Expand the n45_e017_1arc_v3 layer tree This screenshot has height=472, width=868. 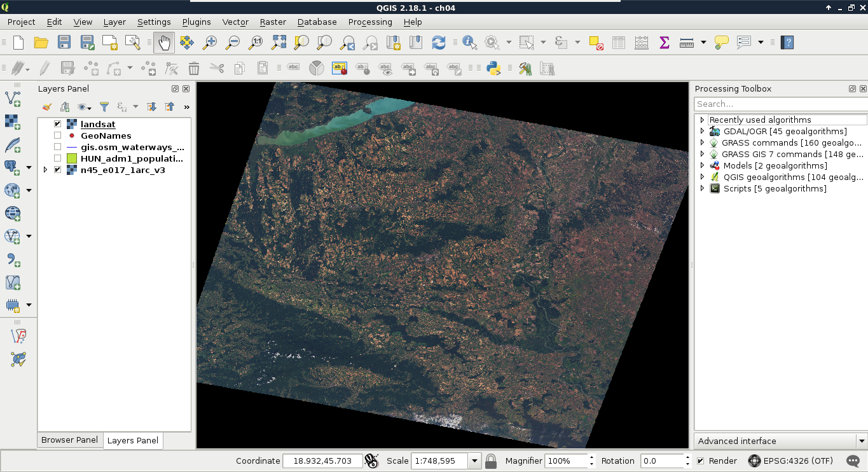coord(45,170)
